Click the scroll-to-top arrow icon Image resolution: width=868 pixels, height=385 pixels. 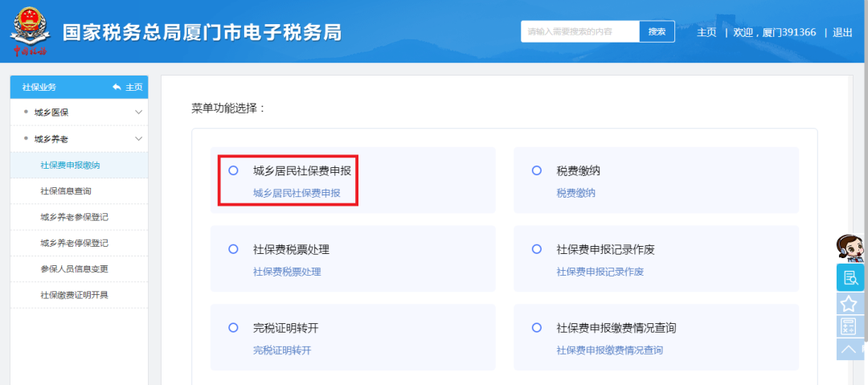coord(848,349)
